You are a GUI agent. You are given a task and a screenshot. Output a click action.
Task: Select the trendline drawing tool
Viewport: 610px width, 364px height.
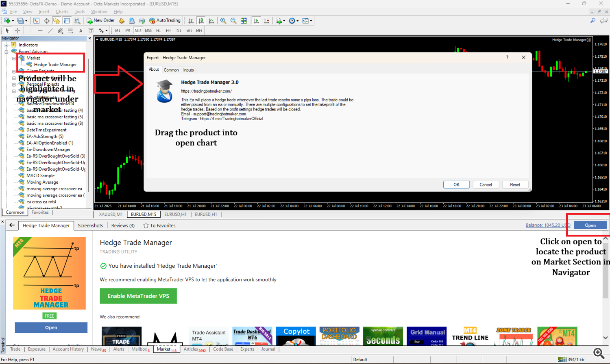(50, 30)
